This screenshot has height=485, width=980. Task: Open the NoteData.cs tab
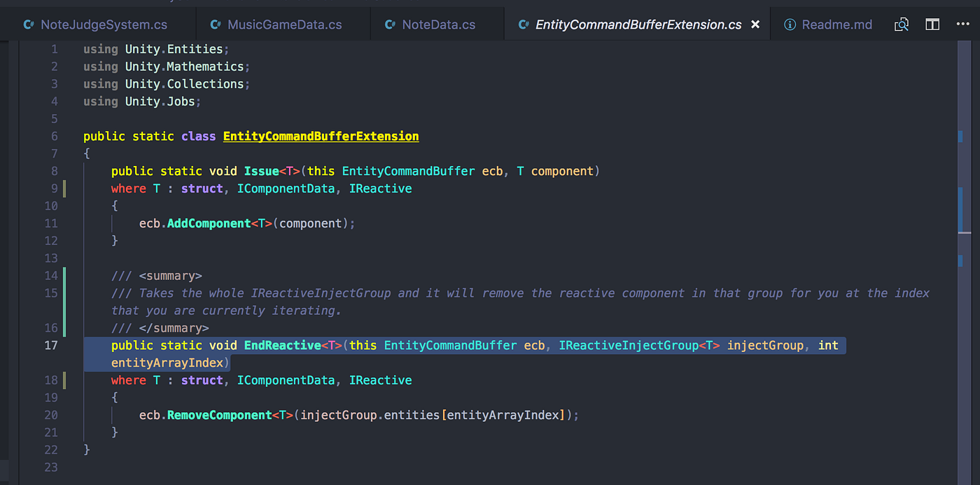[437, 24]
